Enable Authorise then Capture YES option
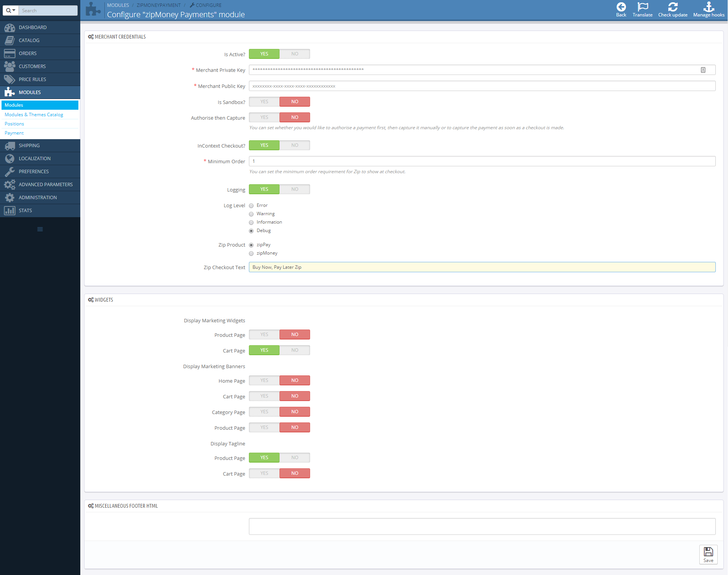728x575 pixels. click(264, 117)
